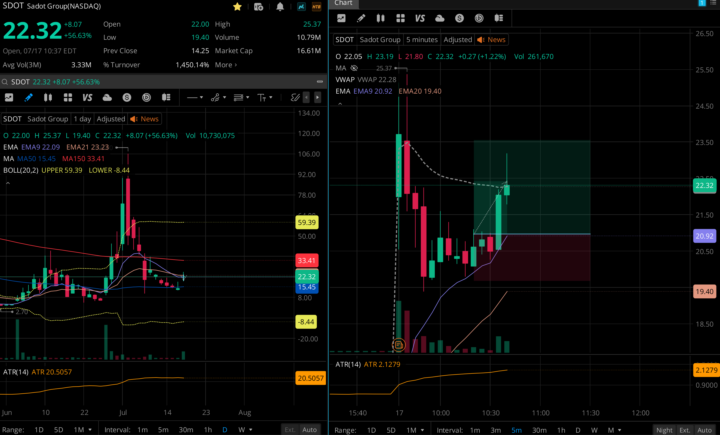
Task: Click the drawing toolbar right arrow
Action: (x=317, y=97)
